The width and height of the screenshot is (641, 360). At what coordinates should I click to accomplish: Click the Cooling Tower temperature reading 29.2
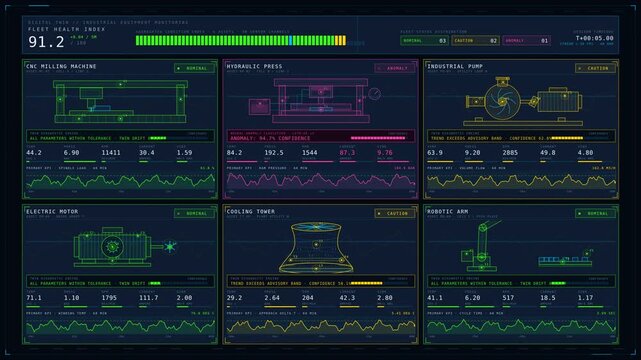click(x=234, y=298)
